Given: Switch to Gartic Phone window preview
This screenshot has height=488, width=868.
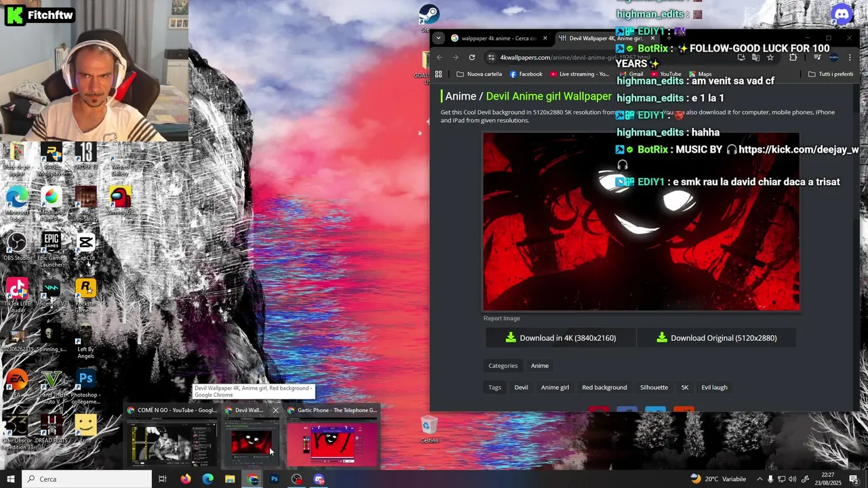Looking at the screenshot, I should tap(332, 436).
